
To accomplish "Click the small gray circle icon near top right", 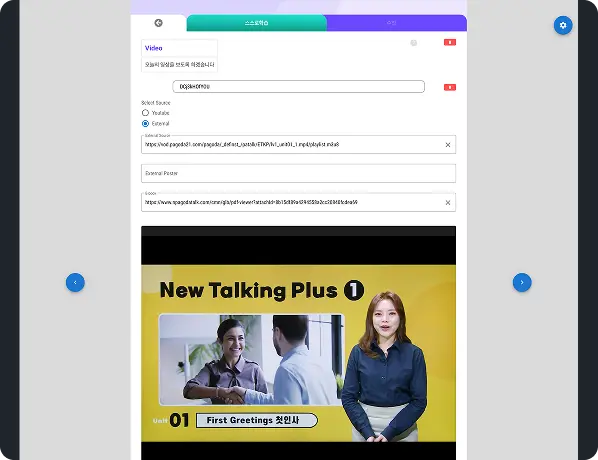I will [413, 43].
